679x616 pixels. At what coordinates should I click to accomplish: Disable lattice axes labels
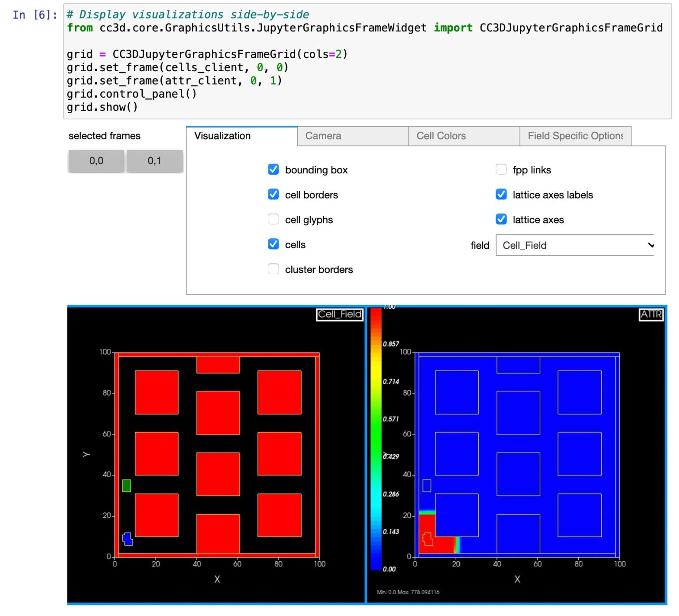point(501,194)
